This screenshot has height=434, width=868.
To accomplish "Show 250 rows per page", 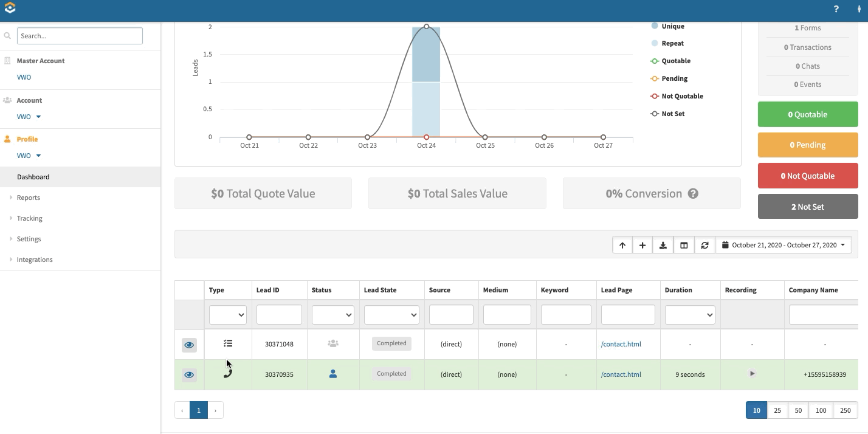I will pyautogui.click(x=845, y=410).
